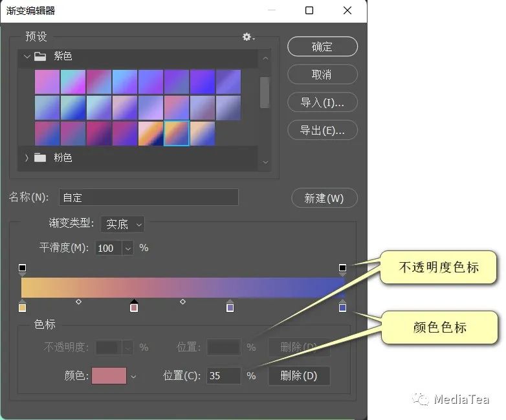Click the midpoint diamond between pink and purple stops
The width and height of the screenshot is (506, 420).
pos(182,302)
